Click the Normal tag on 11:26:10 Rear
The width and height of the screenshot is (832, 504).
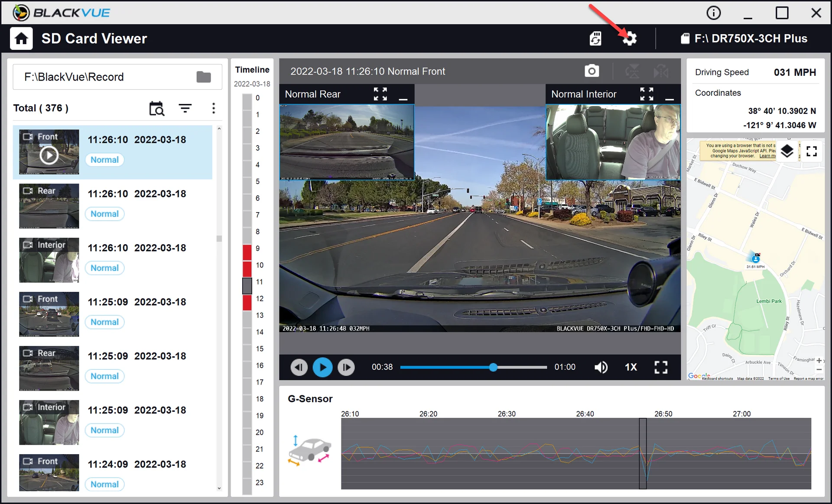point(104,214)
